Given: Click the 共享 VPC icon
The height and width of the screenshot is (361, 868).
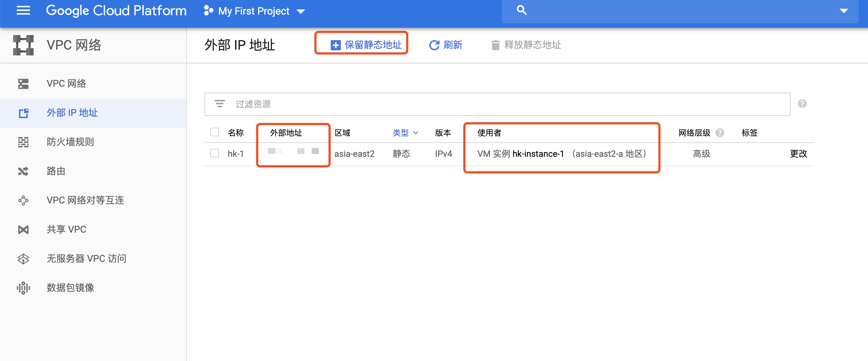Looking at the screenshot, I should click(23, 230).
